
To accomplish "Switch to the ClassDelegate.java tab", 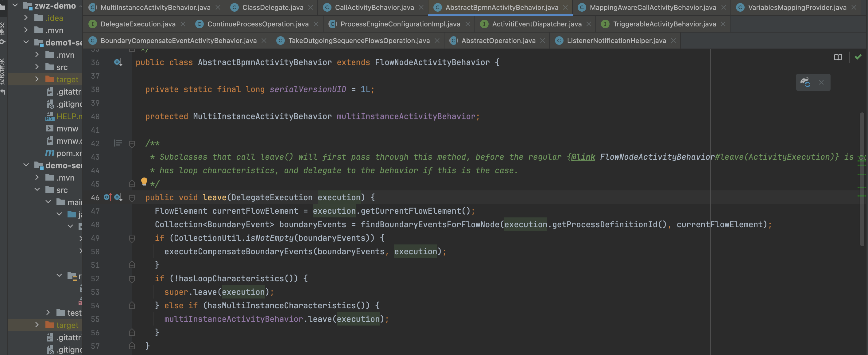I will [272, 7].
